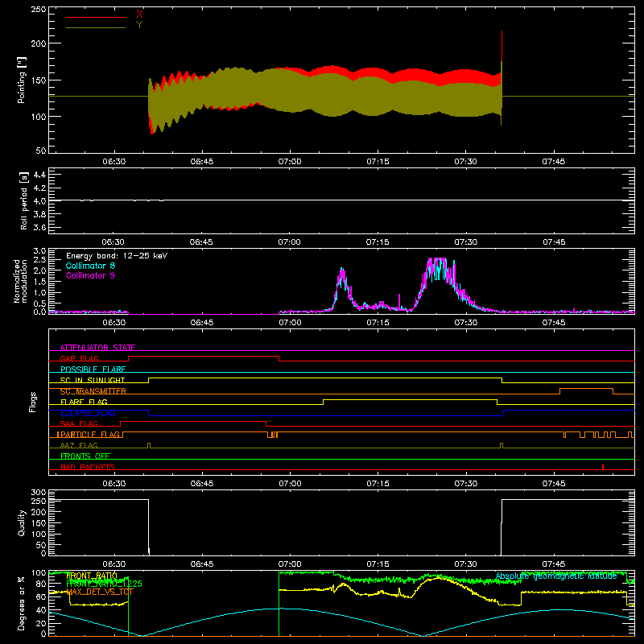This screenshot has height=644, width=644.
Task: Select the orange MAX_DET_VS_TOT legend label
Action: (x=100, y=592)
